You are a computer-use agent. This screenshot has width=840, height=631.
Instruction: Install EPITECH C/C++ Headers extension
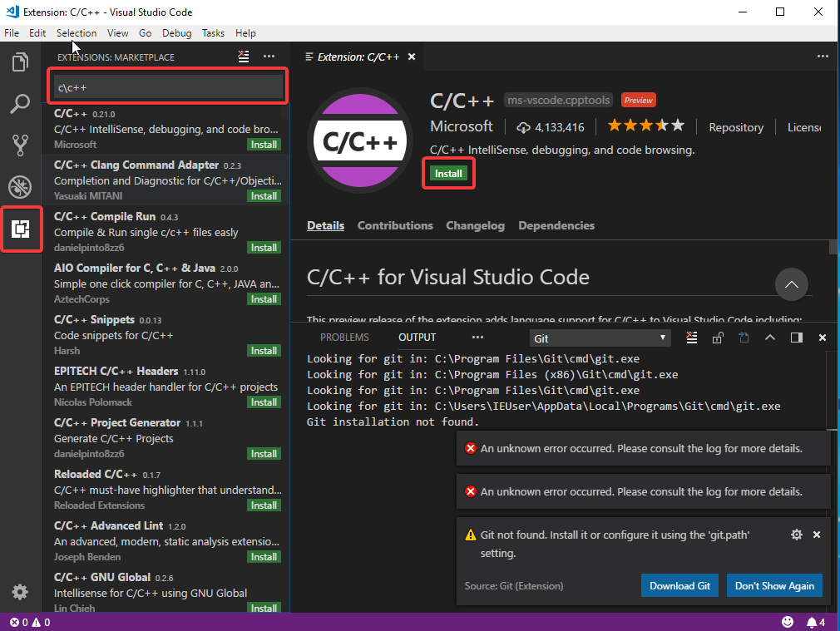(264, 402)
